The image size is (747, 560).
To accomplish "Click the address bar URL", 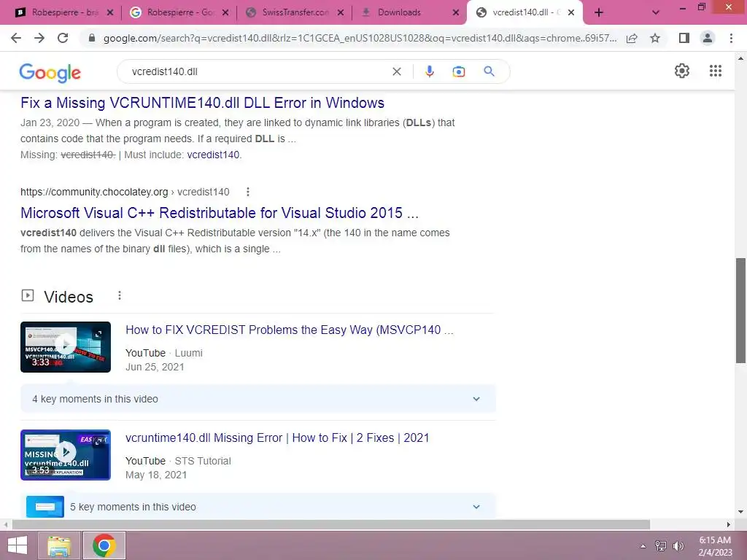I will coord(360,38).
